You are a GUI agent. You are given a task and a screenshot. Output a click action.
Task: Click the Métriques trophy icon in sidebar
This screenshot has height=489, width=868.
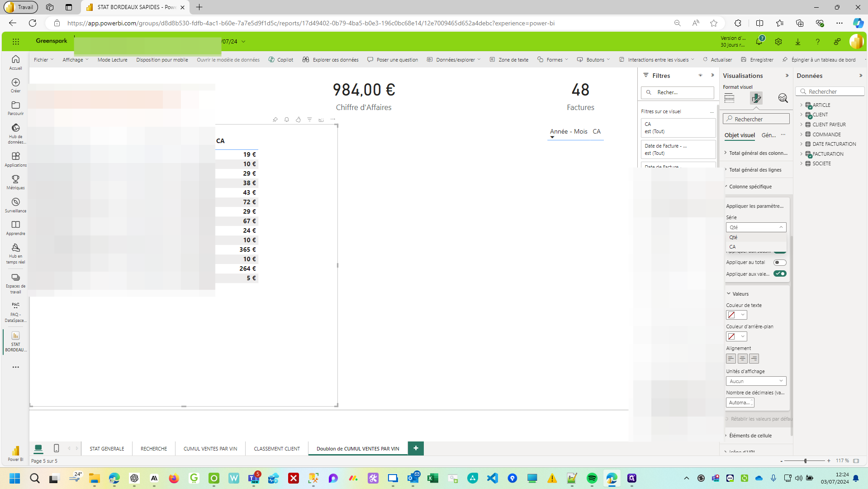pos(15,182)
